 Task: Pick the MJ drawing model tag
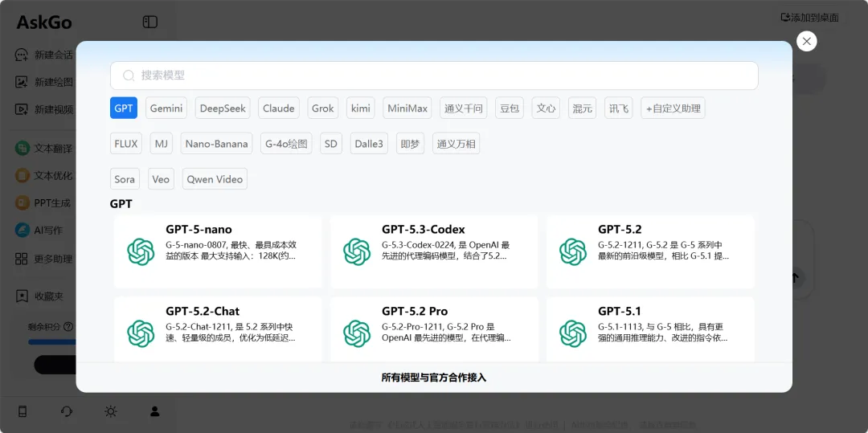(x=161, y=144)
